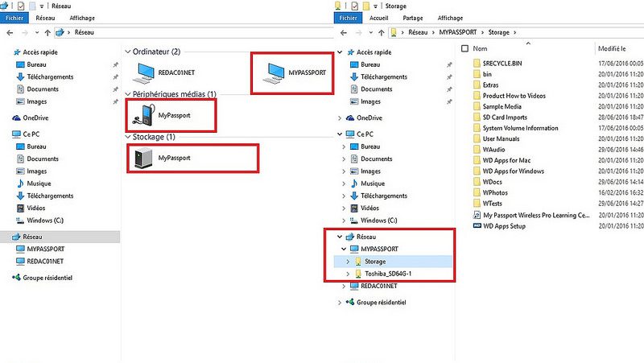
Task: Collapse Ce PC node in Storage window tree
Action: [x=340, y=134]
